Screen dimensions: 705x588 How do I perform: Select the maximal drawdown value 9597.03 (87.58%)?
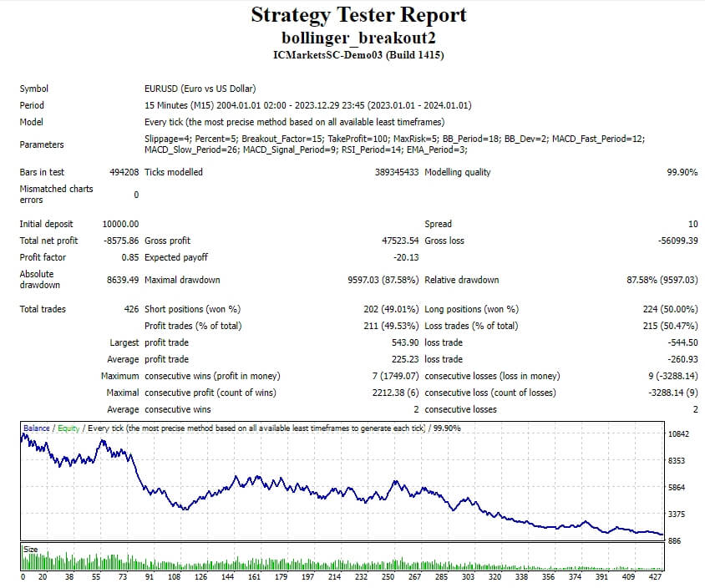[383, 280]
